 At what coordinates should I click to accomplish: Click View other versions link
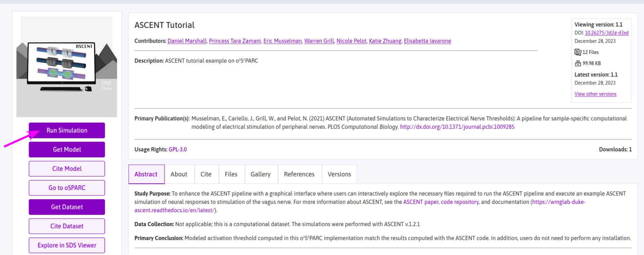(595, 94)
